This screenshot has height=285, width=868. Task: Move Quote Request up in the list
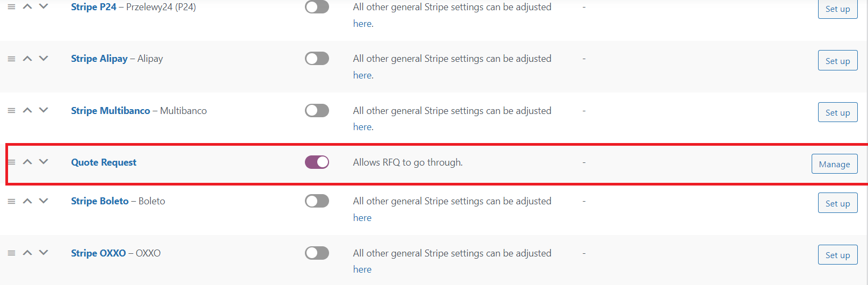click(x=27, y=162)
